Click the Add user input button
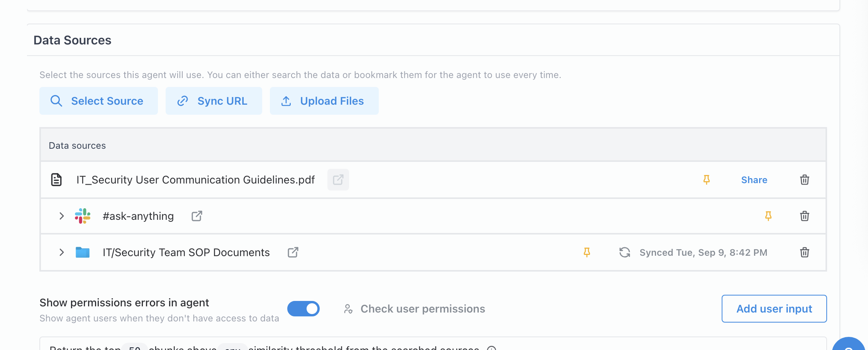 pyautogui.click(x=774, y=309)
